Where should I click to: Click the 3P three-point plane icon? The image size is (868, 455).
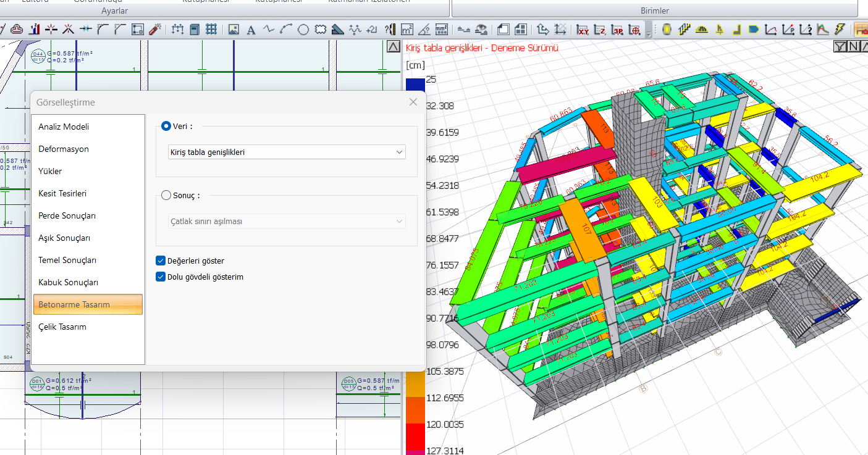(x=617, y=29)
